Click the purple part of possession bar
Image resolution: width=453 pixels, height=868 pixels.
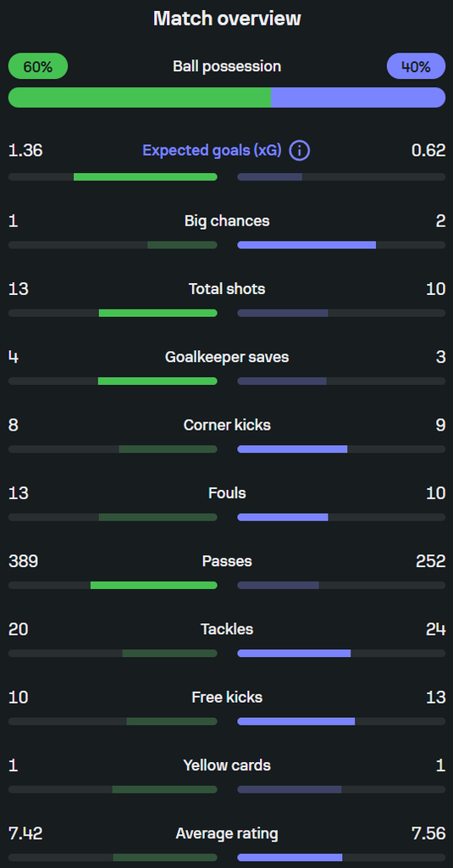[x=358, y=97]
